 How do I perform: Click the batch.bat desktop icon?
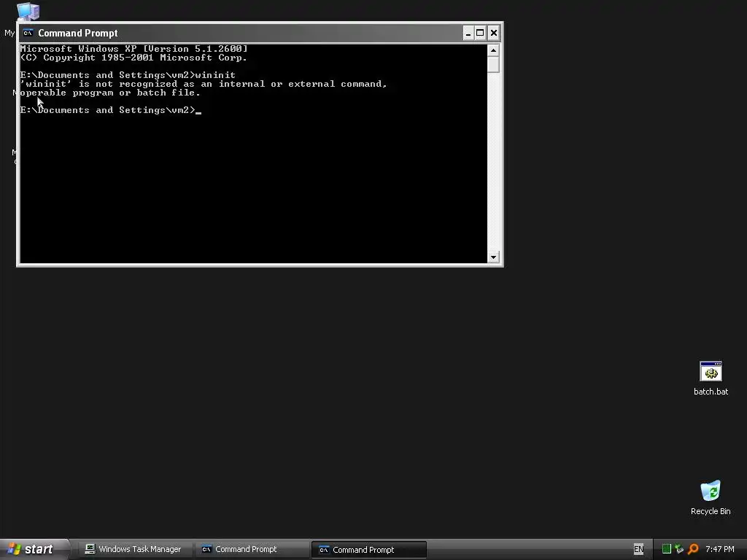click(711, 371)
